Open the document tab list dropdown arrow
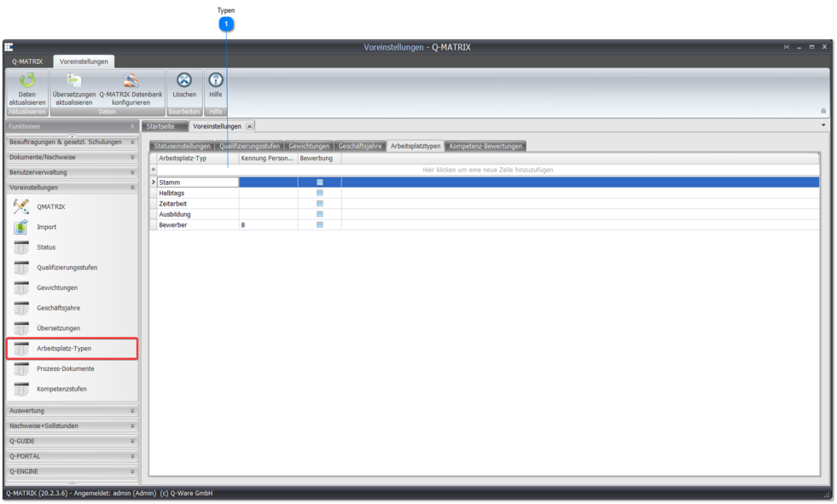This screenshot has width=837, height=504. [823, 125]
